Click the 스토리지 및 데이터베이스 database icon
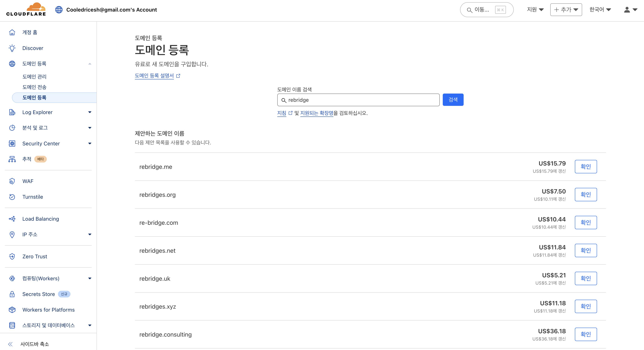Image resolution: width=644 pixels, height=350 pixels. 12,325
